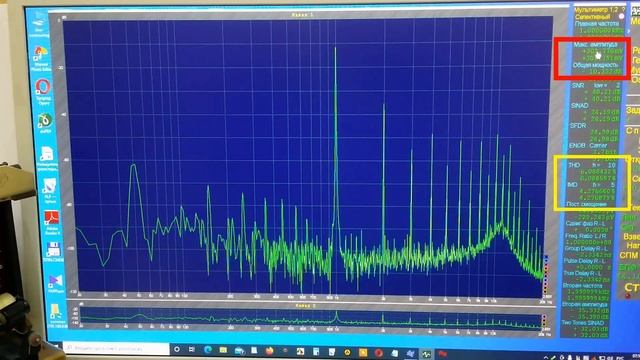Click the IMD label
This screenshot has height=360, width=640.
click(572, 184)
